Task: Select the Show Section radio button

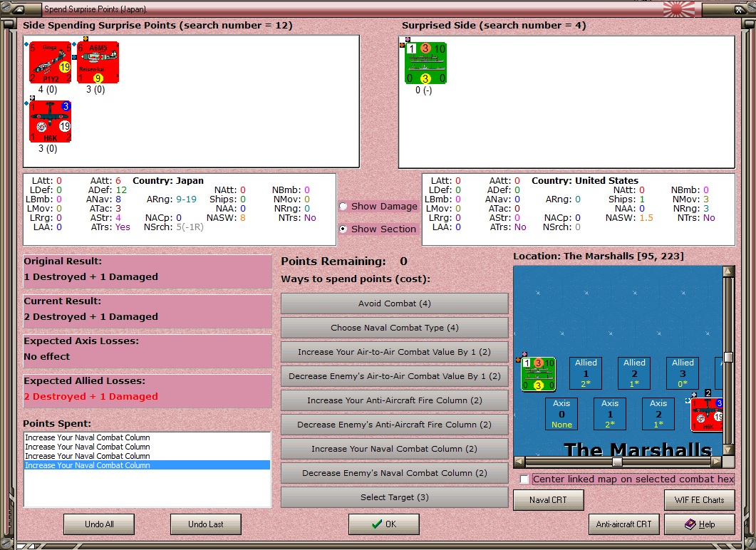Action: 343,229
